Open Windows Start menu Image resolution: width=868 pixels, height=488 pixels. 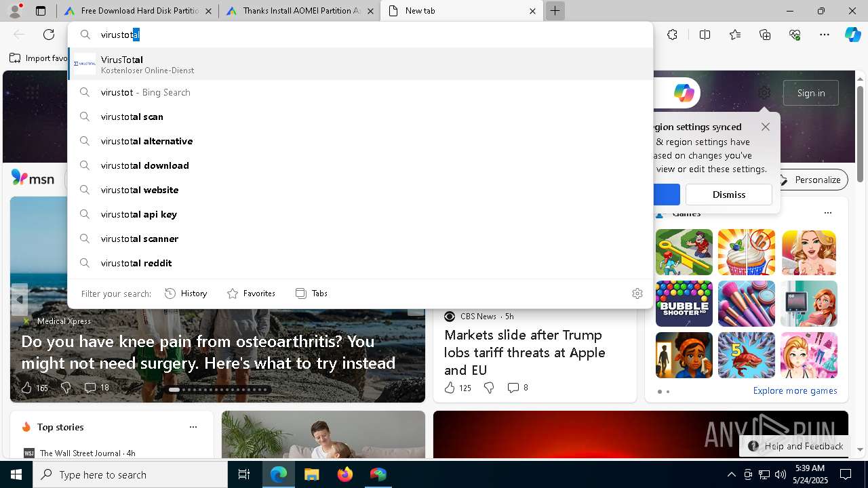tap(16, 474)
